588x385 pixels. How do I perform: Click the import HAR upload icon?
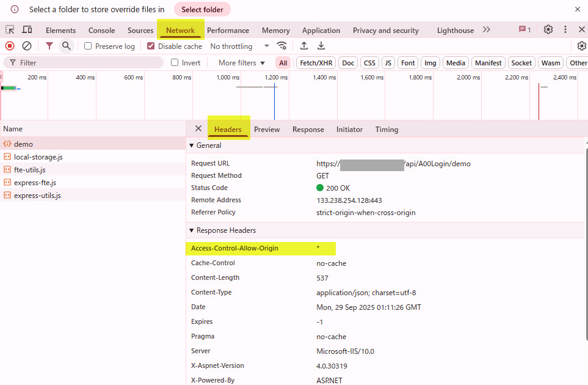tap(304, 46)
